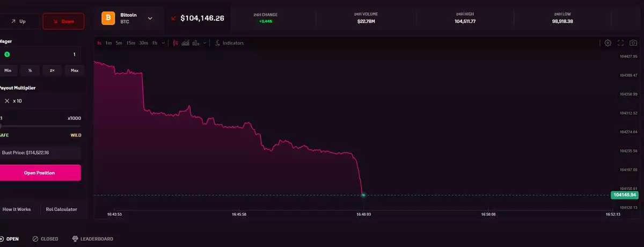
Task: Select the candlestick chart type icon
Action: (176, 43)
